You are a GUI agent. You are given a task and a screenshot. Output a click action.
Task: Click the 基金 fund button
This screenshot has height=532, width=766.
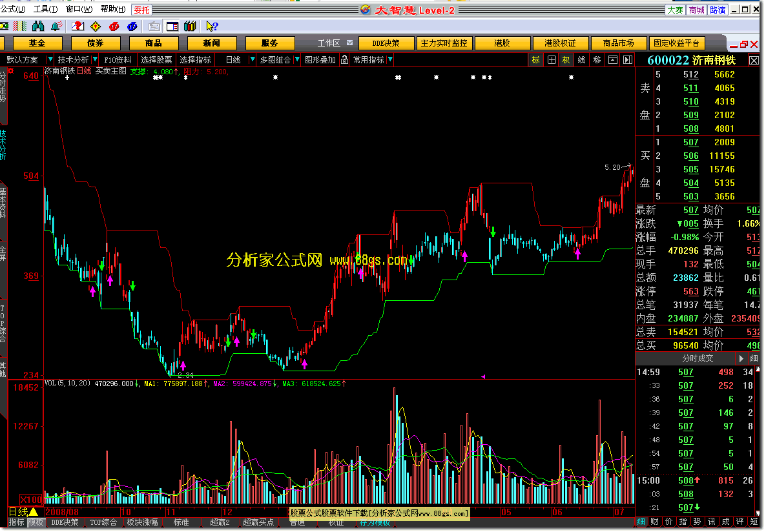[37, 43]
